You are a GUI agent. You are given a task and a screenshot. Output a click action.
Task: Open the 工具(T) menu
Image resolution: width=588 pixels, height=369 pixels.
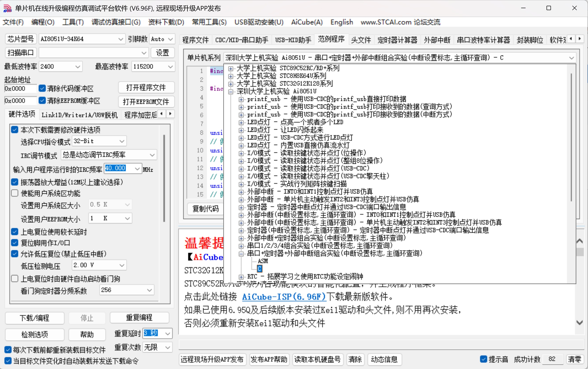(73, 22)
